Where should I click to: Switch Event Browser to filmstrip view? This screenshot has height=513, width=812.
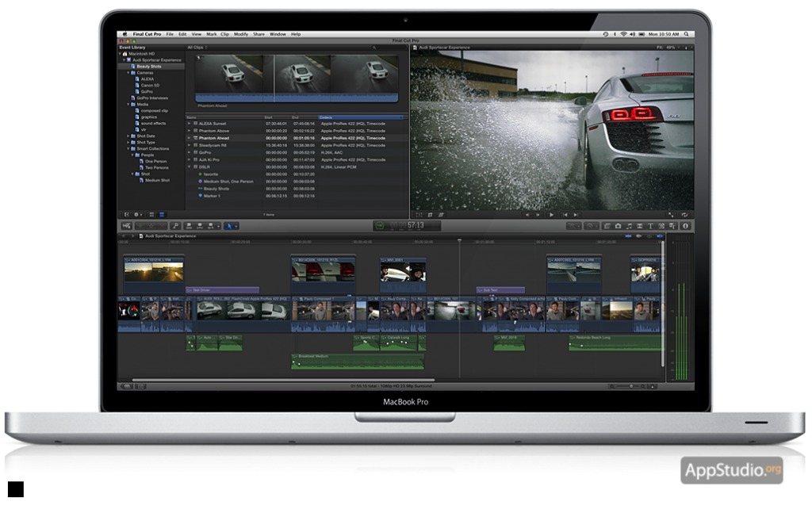(151, 214)
